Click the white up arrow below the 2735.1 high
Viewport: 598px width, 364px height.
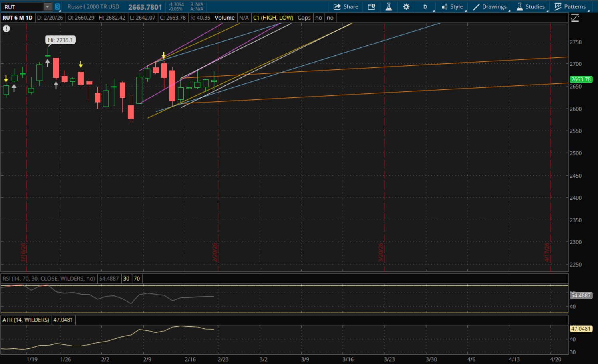click(48, 63)
